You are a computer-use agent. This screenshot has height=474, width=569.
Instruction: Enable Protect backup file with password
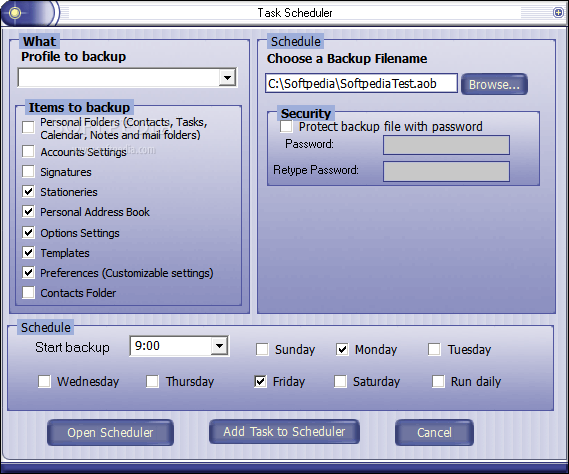tap(286, 126)
